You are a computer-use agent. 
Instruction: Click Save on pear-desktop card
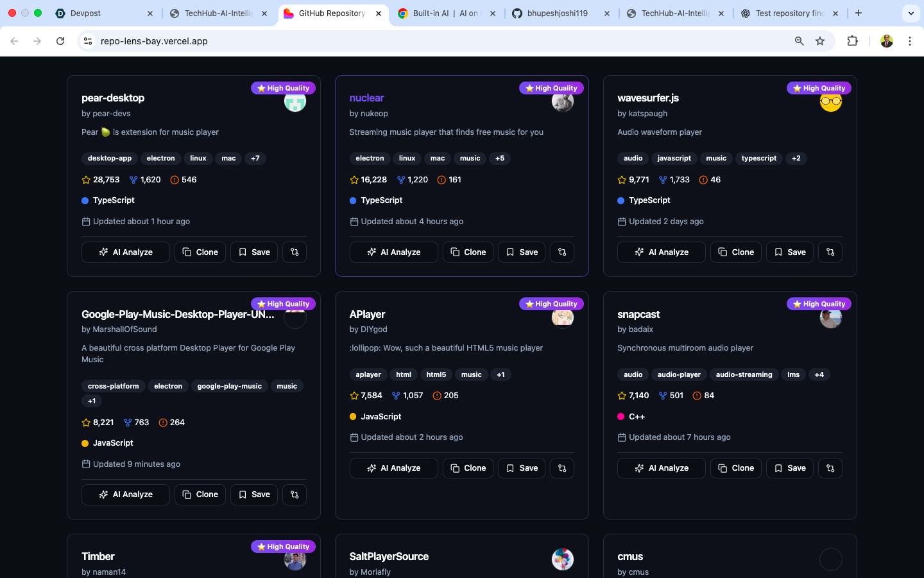click(254, 252)
